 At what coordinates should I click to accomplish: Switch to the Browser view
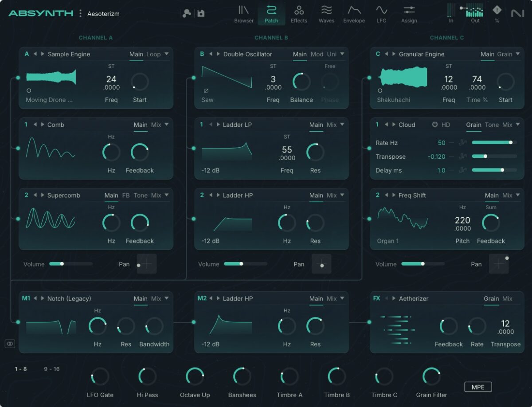[x=243, y=13]
